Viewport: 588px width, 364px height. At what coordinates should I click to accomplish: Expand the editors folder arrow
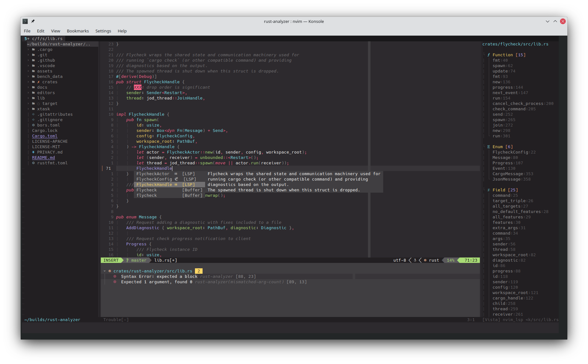point(28,93)
